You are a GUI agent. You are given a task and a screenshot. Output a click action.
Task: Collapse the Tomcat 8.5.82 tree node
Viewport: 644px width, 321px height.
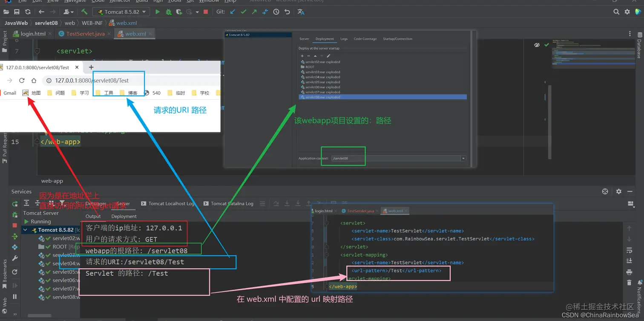point(25,230)
